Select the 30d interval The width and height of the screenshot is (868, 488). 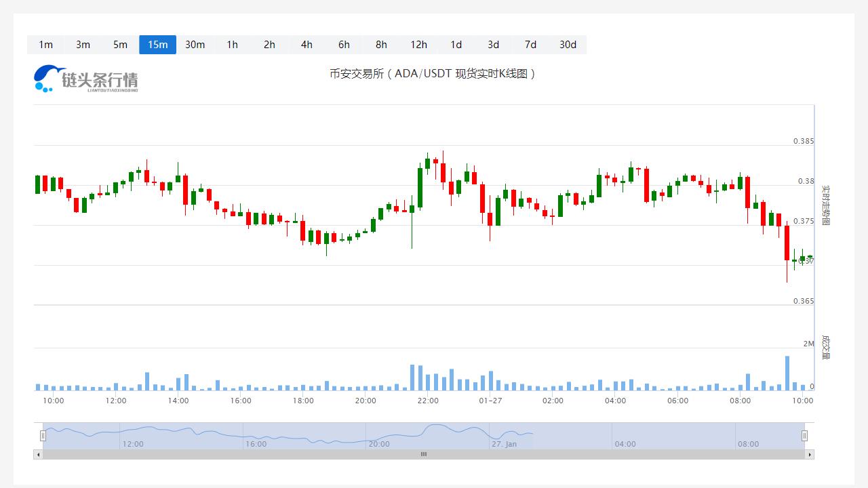pos(568,45)
